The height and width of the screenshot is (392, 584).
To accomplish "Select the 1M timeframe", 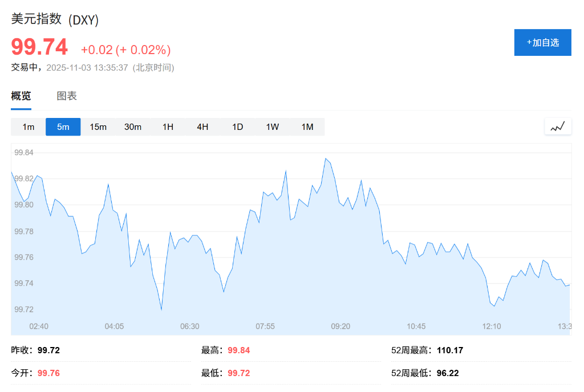I will (307, 126).
